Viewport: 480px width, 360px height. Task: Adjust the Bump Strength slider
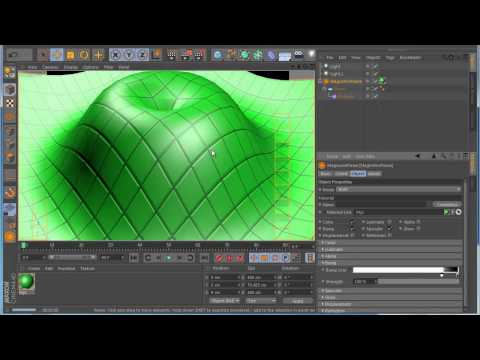(x=419, y=282)
